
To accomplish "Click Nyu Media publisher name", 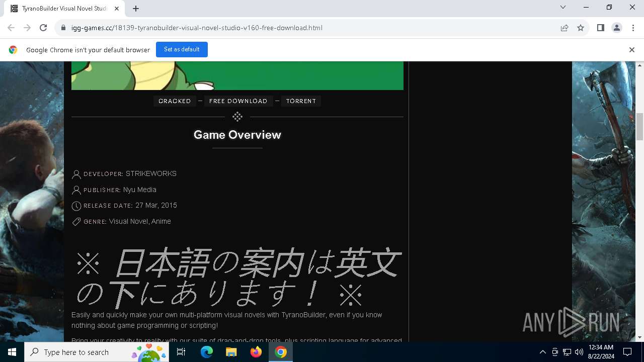I will coord(140,190).
